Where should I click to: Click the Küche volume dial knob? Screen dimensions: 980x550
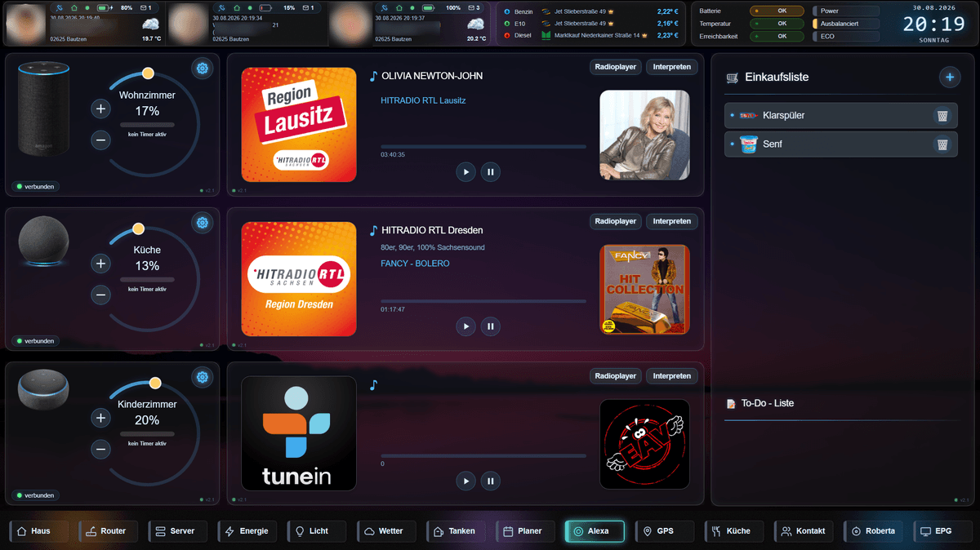[x=138, y=229]
